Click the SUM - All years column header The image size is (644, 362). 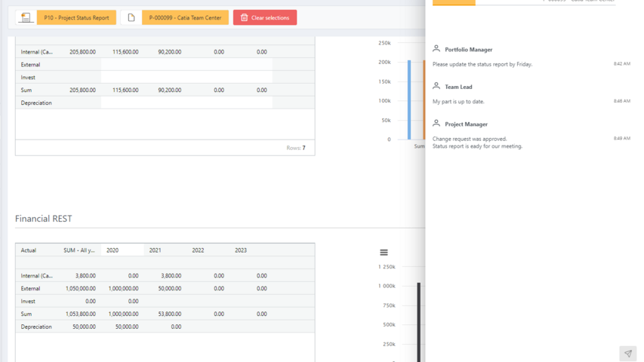coord(79,250)
